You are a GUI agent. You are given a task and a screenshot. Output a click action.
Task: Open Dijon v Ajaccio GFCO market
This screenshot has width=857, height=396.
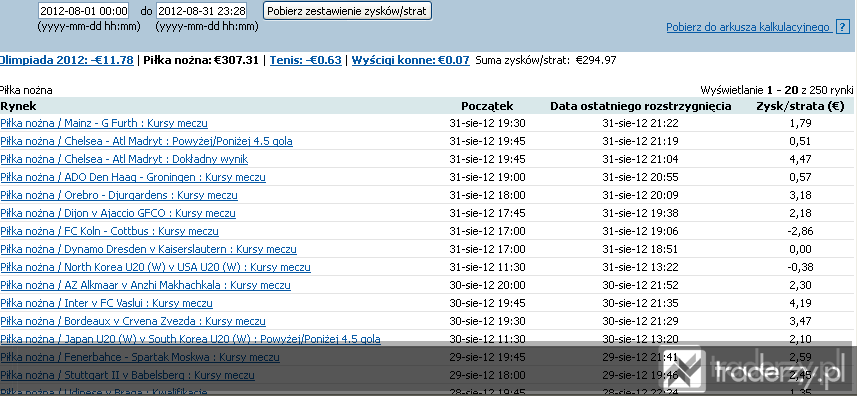[x=118, y=214]
